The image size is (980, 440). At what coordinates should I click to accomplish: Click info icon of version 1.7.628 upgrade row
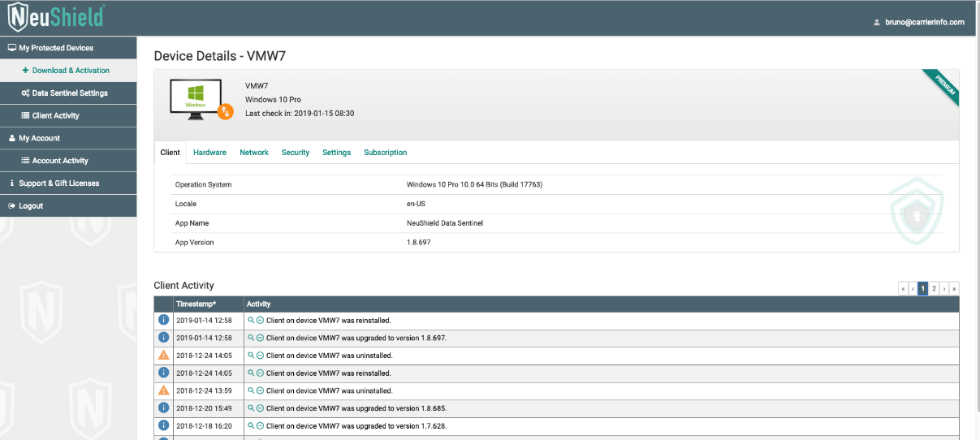(x=163, y=425)
